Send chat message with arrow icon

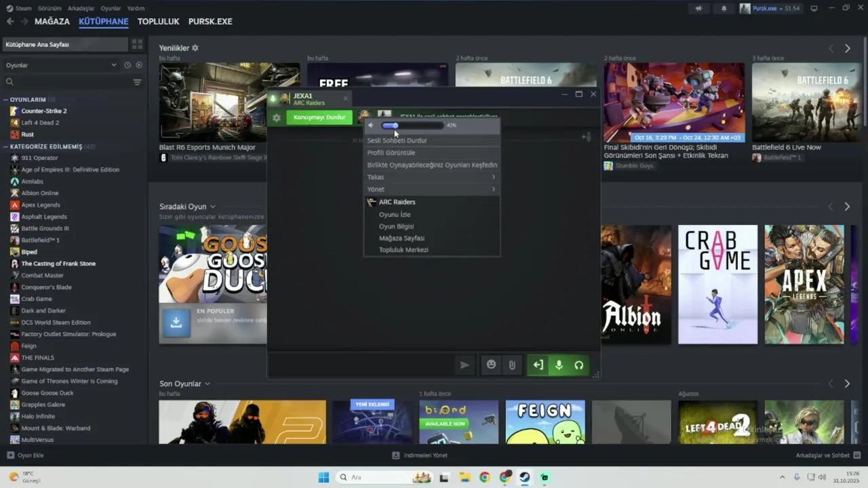[465, 365]
